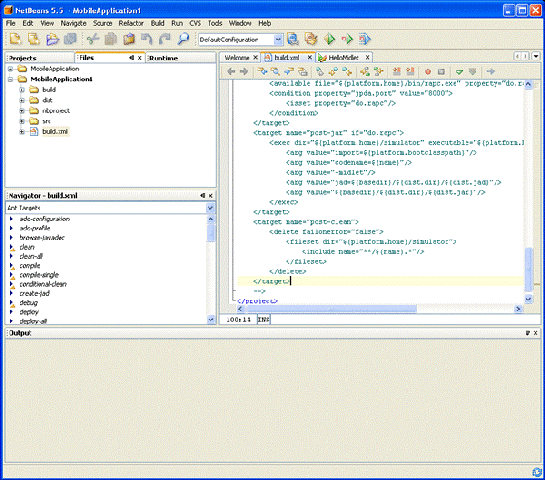Expand the MobileApplication folder node

[10, 69]
